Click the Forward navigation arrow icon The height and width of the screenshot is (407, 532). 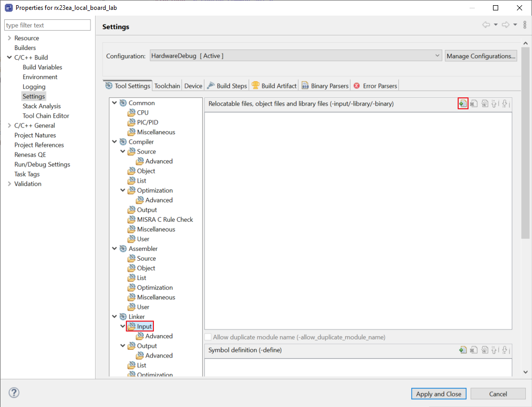pos(505,25)
